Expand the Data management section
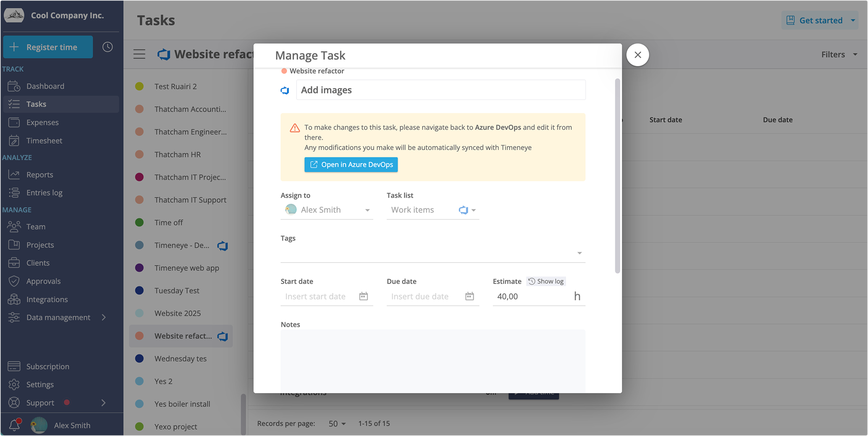868x436 pixels. [x=104, y=318]
